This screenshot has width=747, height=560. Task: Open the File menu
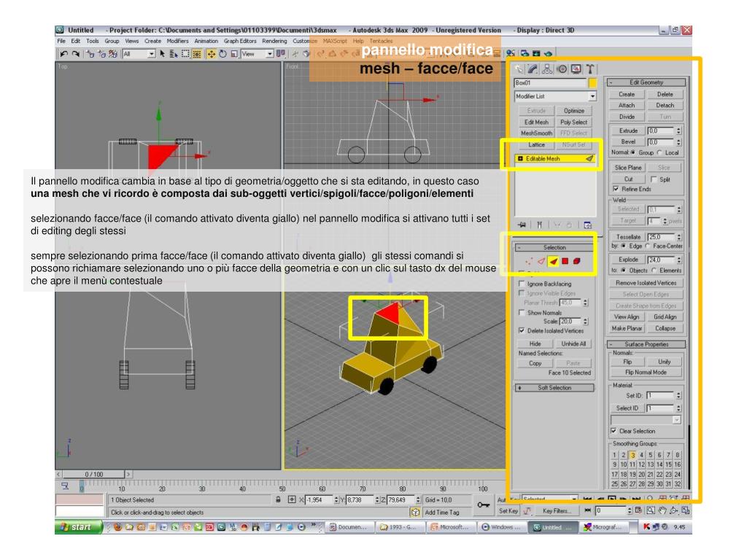pyautogui.click(x=61, y=41)
